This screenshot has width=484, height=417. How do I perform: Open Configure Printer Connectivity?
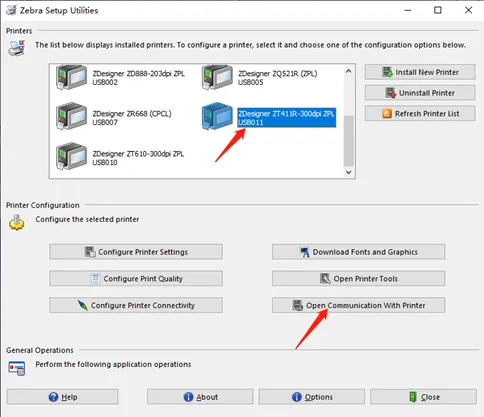click(136, 305)
